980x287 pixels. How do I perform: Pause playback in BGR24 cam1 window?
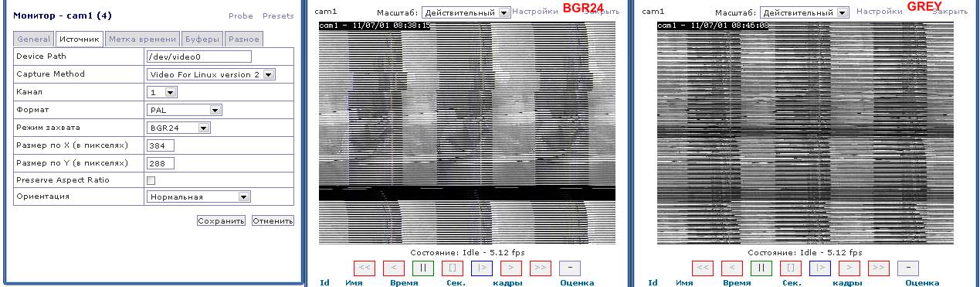[422, 268]
